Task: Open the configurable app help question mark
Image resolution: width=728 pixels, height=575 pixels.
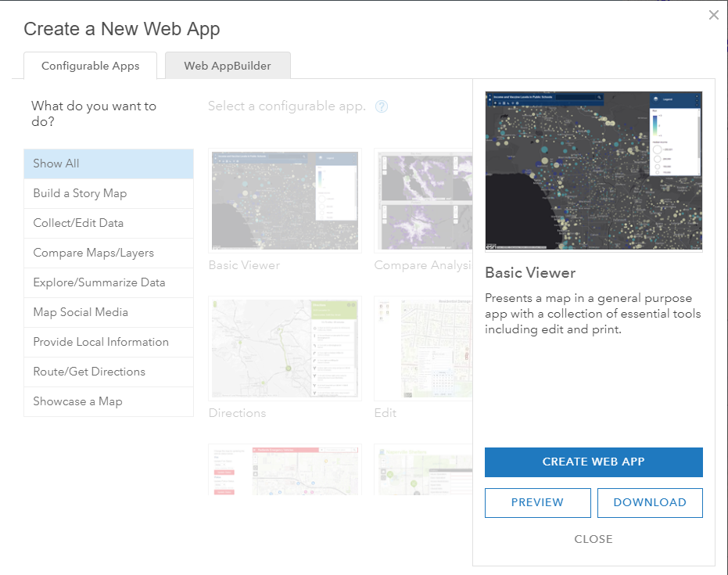Action: [381, 107]
